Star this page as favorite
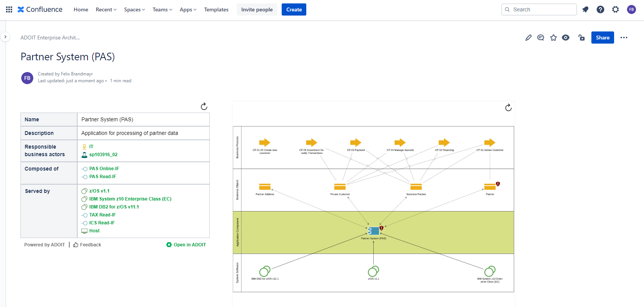Viewport: 644px width, 307px height. point(554,38)
